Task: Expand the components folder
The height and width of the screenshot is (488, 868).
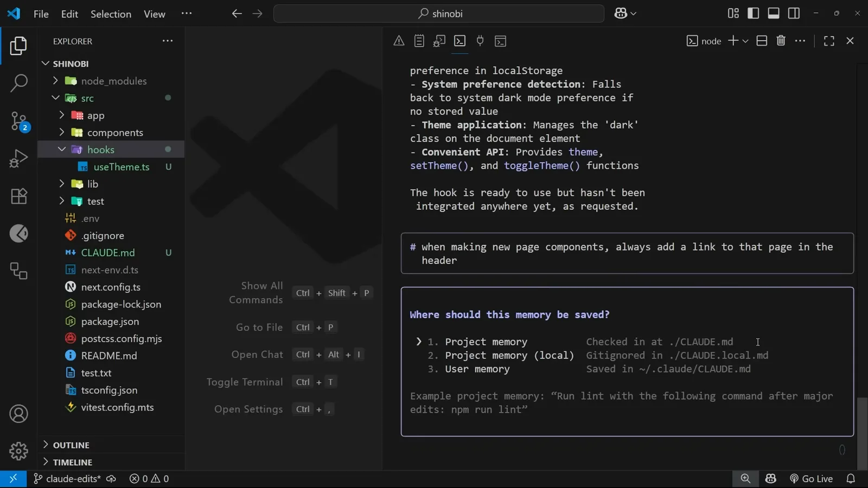Action: [62, 132]
